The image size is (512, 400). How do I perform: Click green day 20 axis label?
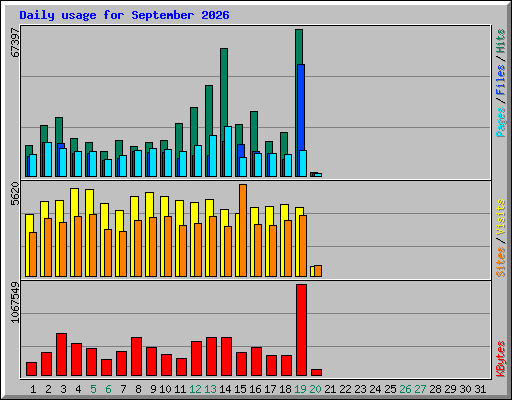[x=315, y=389]
